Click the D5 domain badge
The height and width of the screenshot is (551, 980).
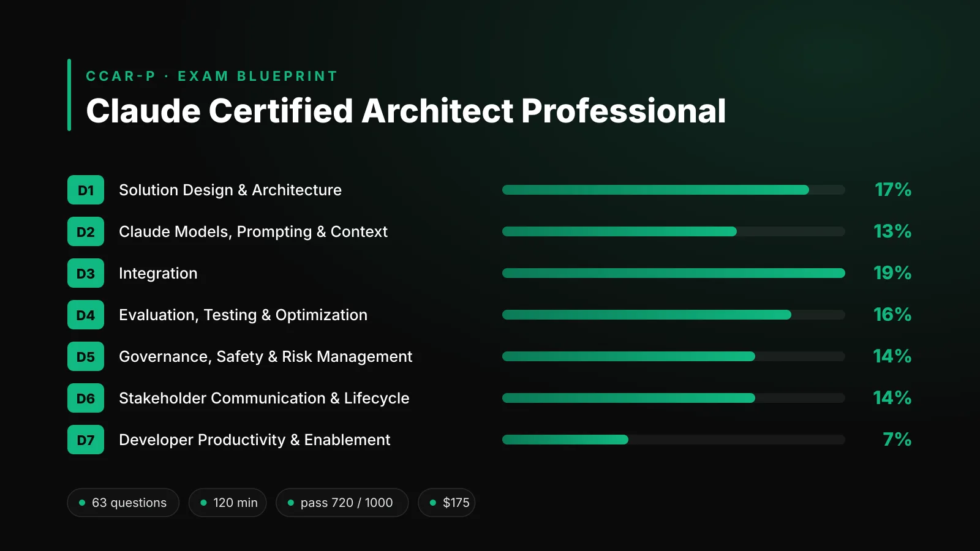pos(86,356)
